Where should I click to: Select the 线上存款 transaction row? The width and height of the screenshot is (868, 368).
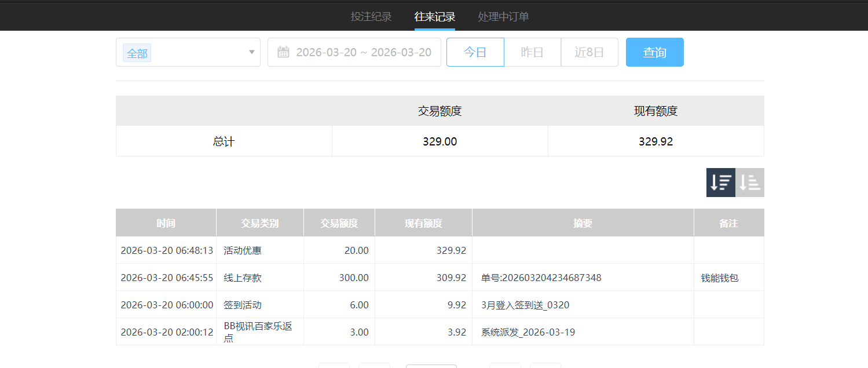[259, 277]
